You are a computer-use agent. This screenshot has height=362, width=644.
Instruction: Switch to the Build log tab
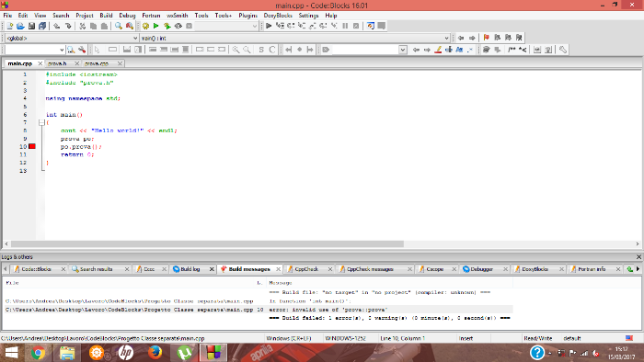pyautogui.click(x=190, y=269)
